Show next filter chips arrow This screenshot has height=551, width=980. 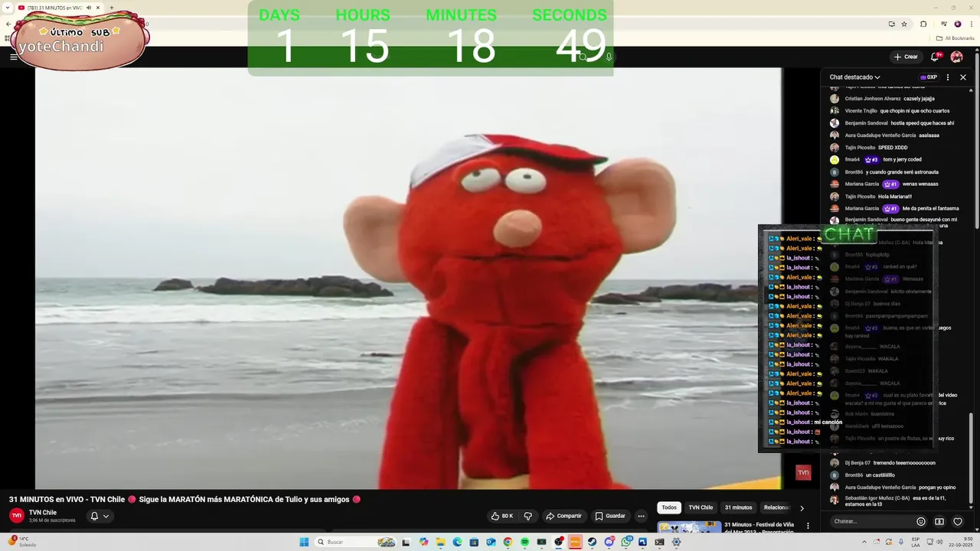click(x=802, y=508)
